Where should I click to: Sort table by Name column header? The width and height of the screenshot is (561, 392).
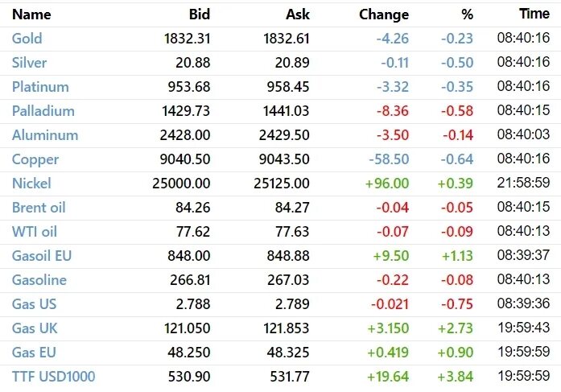pyautogui.click(x=31, y=14)
